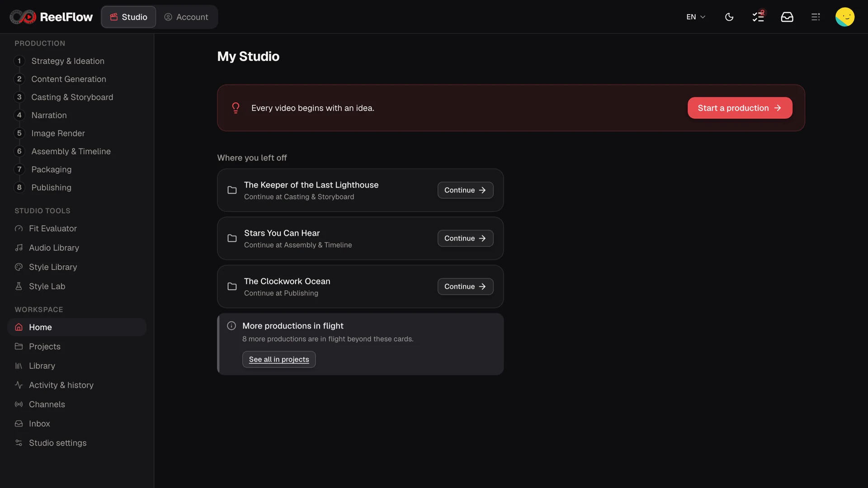Open the tasks checklist icon with badge

(758, 17)
